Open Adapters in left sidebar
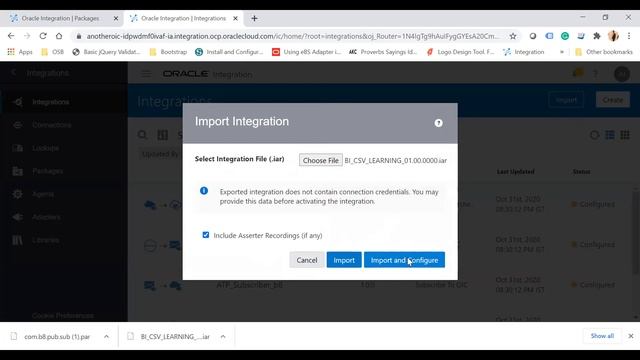The image size is (640, 360). point(46,217)
